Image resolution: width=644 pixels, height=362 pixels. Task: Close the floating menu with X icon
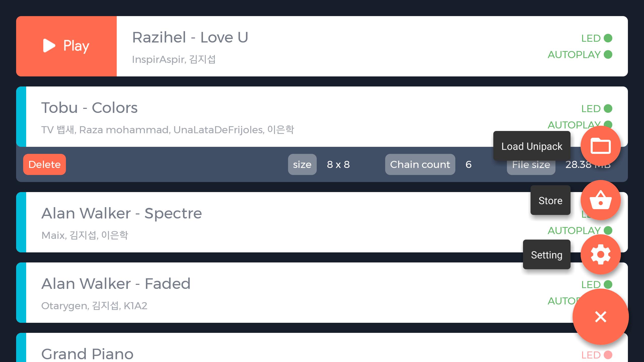pos(600,316)
